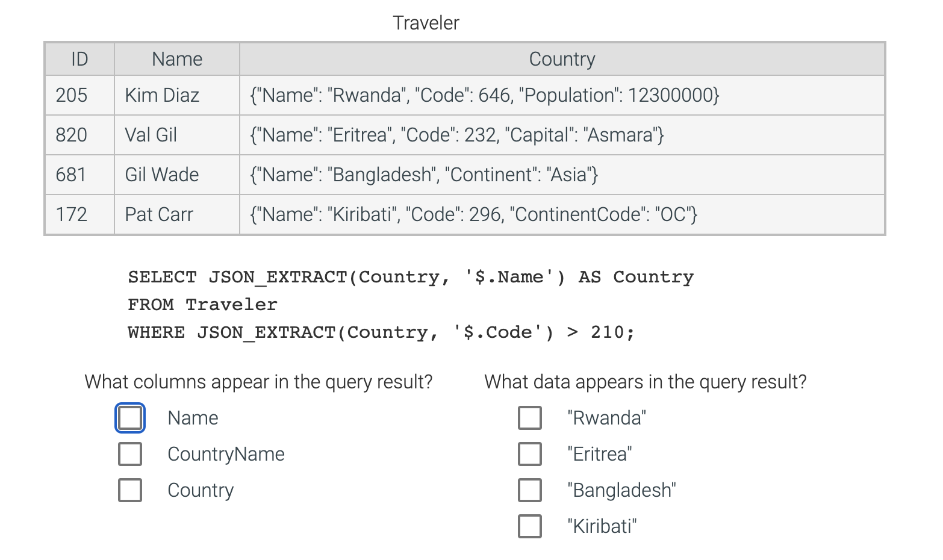Click the question about query result columns
Screen dimensions: 943x560
tap(258, 382)
